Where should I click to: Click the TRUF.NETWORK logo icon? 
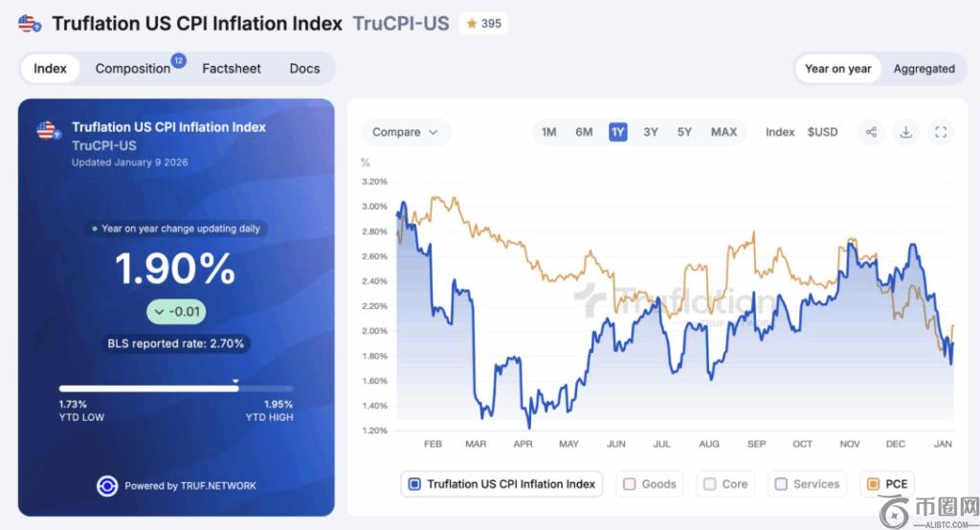tap(107, 486)
